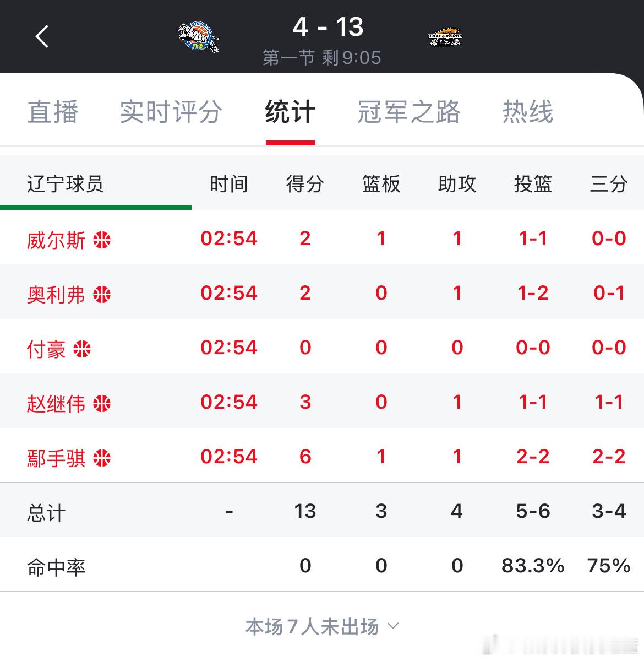This screenshot has height=661, width=644.
Task: Tap basketball icon beside 付豪
Action: click(x=82, y=349)
